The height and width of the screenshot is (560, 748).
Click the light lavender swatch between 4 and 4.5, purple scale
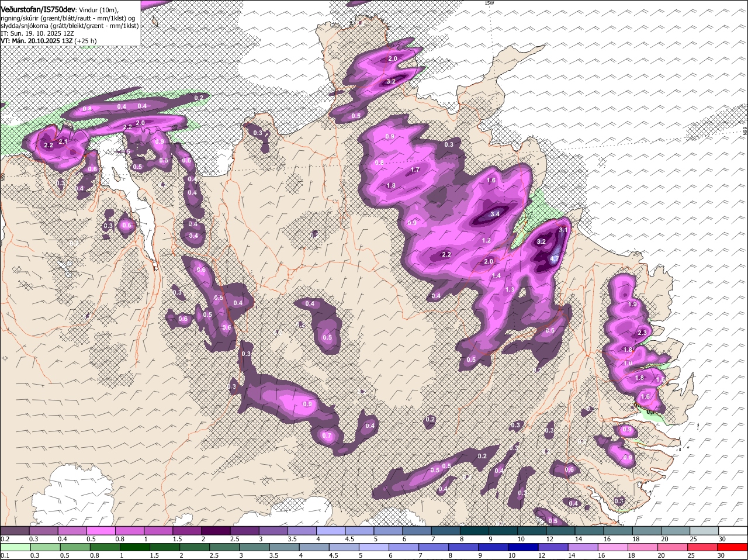[331, 531]
